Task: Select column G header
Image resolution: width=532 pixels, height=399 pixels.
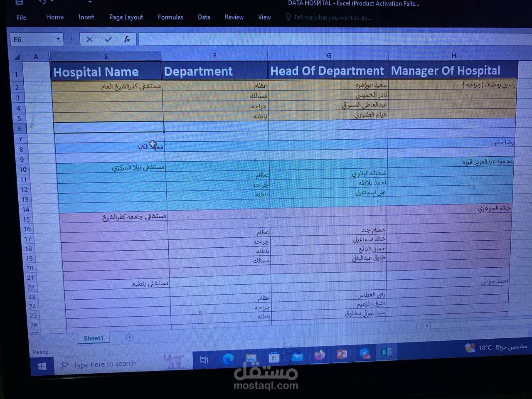Action: (x=329, y=56)
